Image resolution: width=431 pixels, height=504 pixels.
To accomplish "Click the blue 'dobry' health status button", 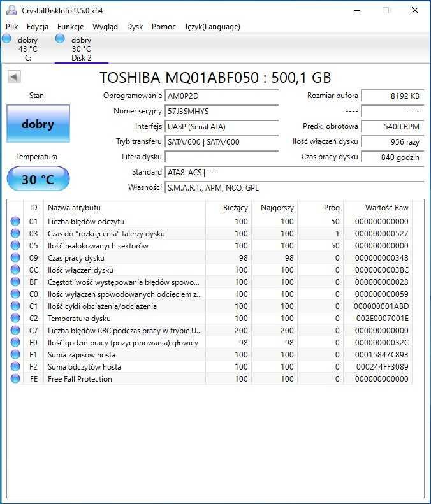I will (38, 124).
